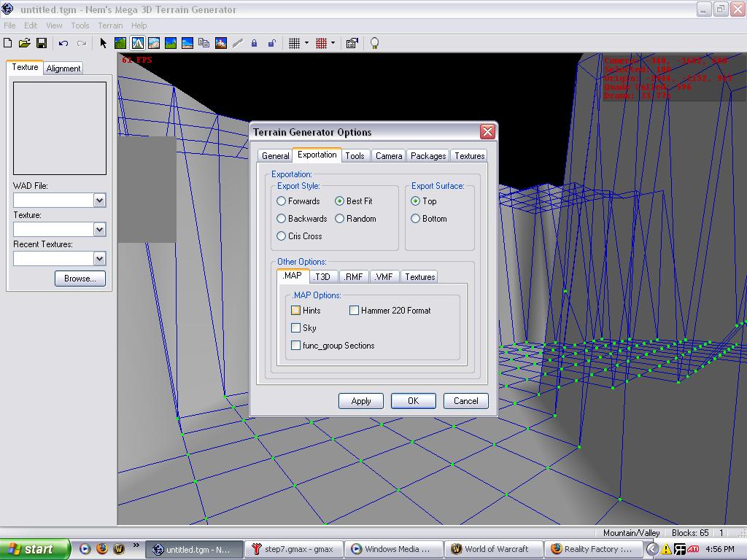This screenshot has width=747, height=560.
Task: Open the red grid dropdown arrow
Action: (333, 44)
